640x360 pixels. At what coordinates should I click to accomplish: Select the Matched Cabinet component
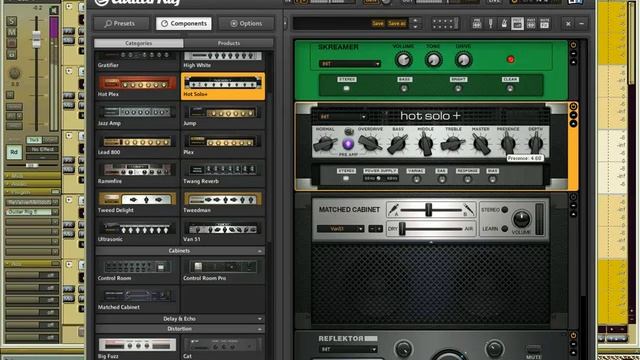coord(137,300)
